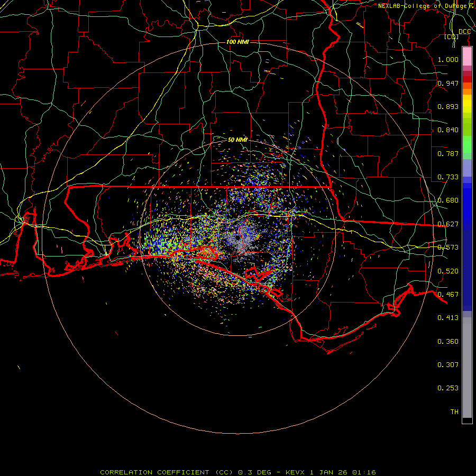Click the 0.307 scale value

pyautogui.click(x=448, y=364)
